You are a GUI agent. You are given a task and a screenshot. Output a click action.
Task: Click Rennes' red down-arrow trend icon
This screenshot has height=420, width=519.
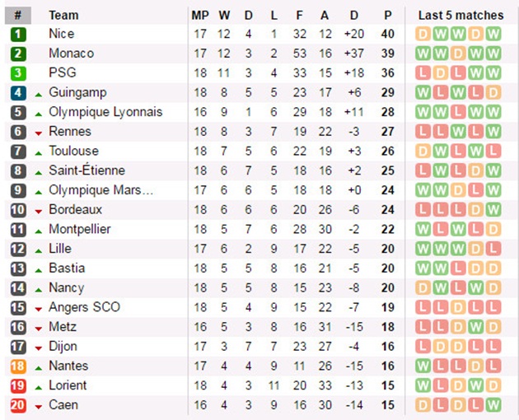(x=38, y=133)
